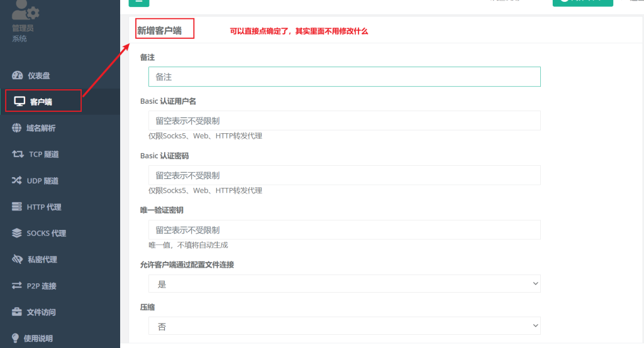The image size is (644, 348).
Task: Open the server icon for HTTP 代理
Action: click(x=17, y=207)
